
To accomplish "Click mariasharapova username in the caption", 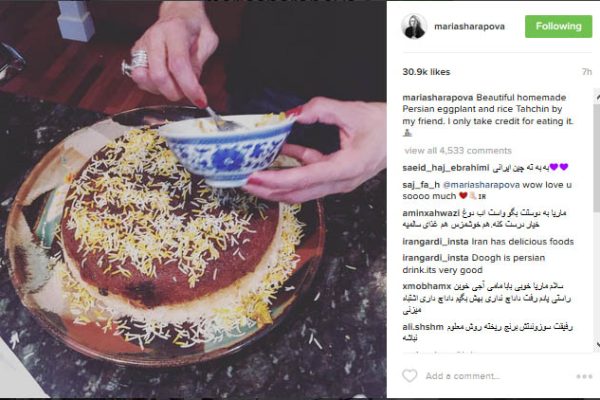I will coord(438,98).
